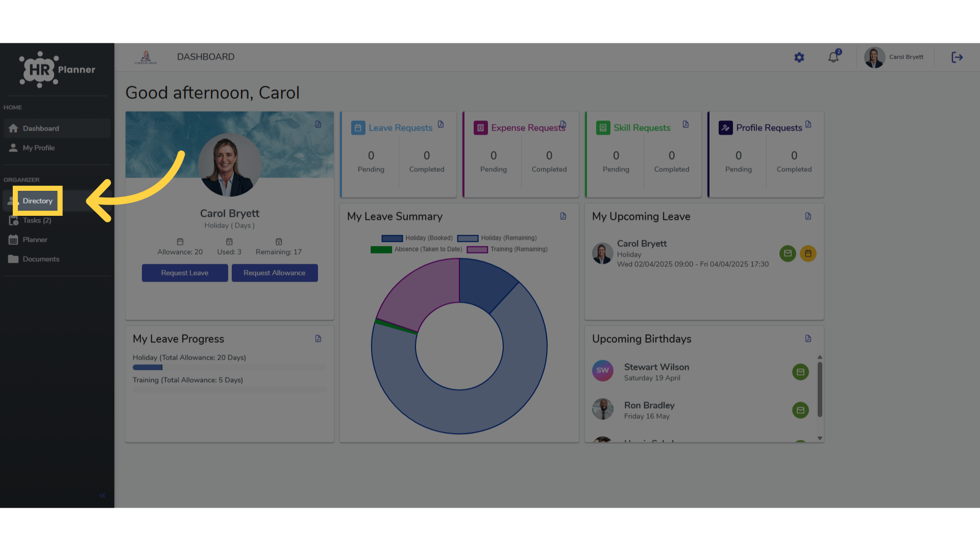Toggle Training (Remaining) legend item
Image resolution: width=980 pixels, height=551 pixels.
[507, 249]
